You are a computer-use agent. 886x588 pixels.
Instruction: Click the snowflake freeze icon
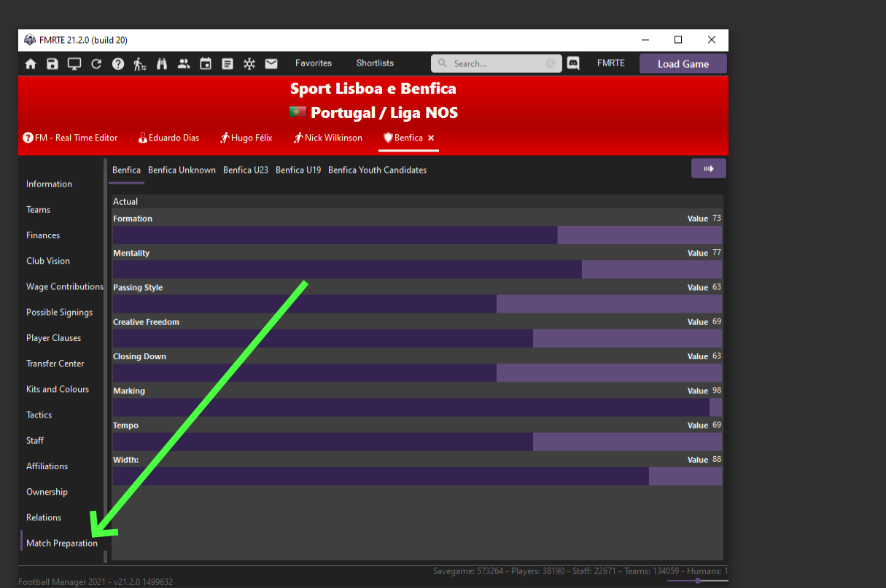click(249, 64)
